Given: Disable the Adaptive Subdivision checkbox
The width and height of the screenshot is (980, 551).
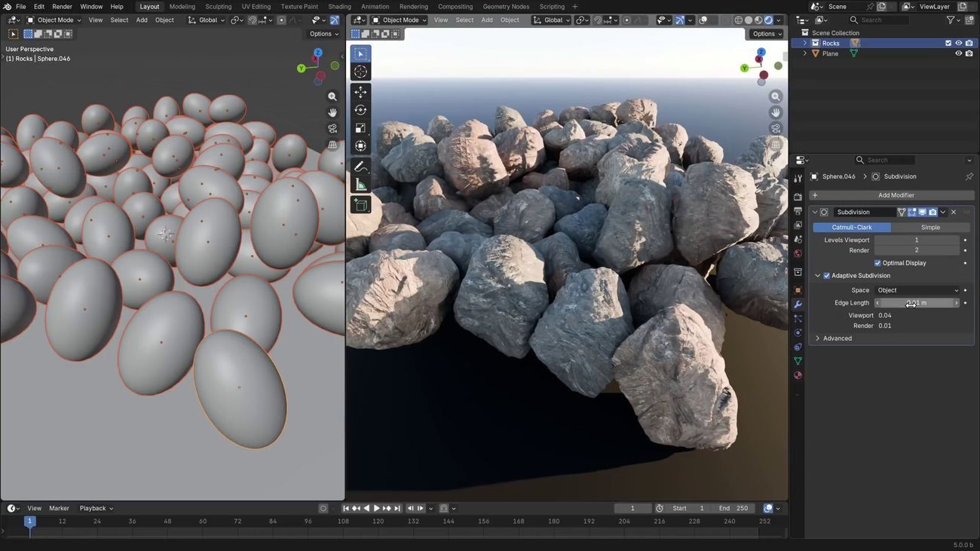Looking at the screenshot, I should 827,276.
